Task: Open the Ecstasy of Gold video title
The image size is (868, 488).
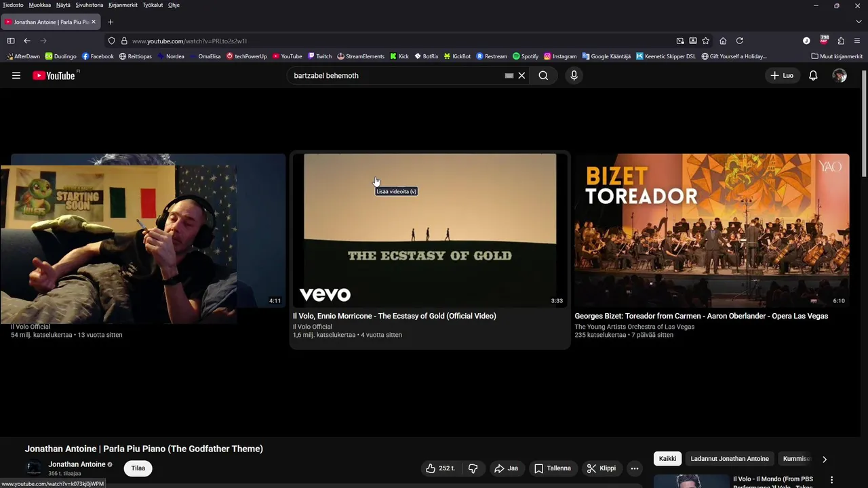Action: tap(395, 316)
